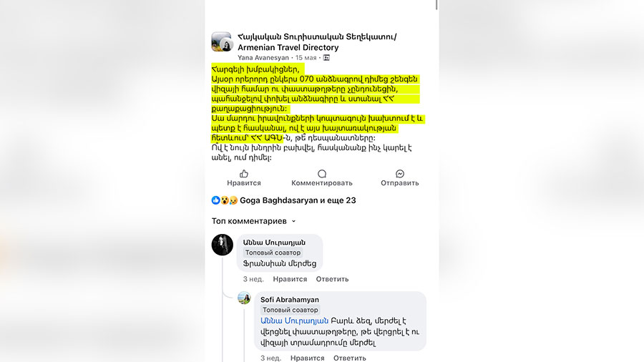Viewport: 644px width, 362px height.
Task: Click Goga Baghdasaryan и еще 23 reactions list
Action: 298,200
